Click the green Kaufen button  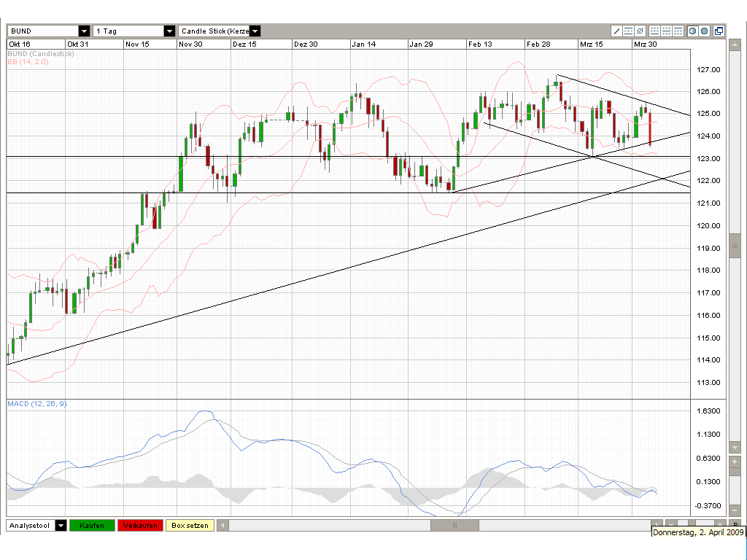coord(92,526)
